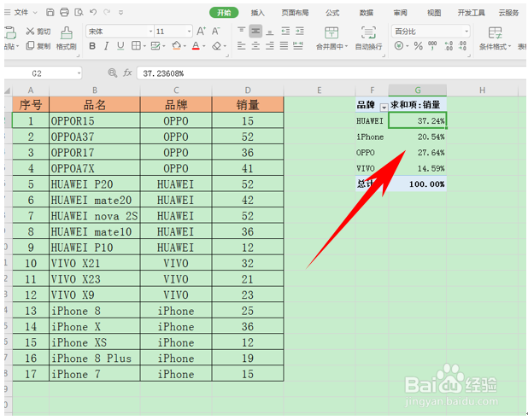Click the 总计 100.00% cell
528x420 pixels.
(x=418, y=184)
